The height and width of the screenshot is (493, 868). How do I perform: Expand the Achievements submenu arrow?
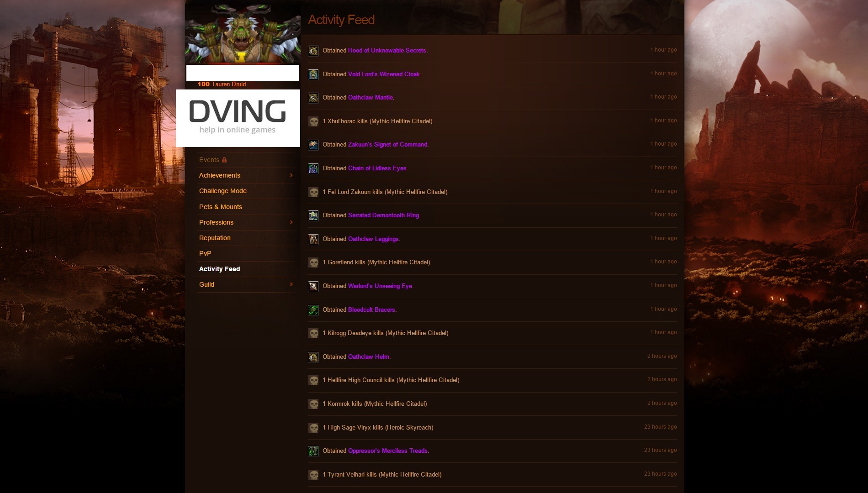coord(291,175)
